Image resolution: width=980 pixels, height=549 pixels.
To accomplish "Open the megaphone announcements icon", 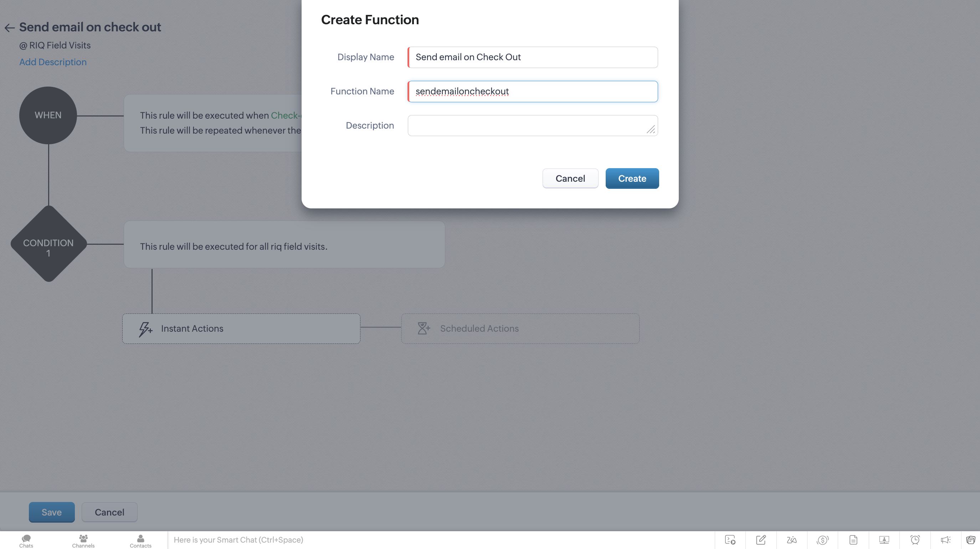I will point(945,540).
